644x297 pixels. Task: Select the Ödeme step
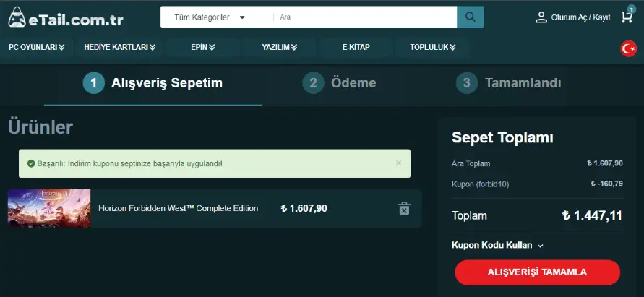coord(339,83)
